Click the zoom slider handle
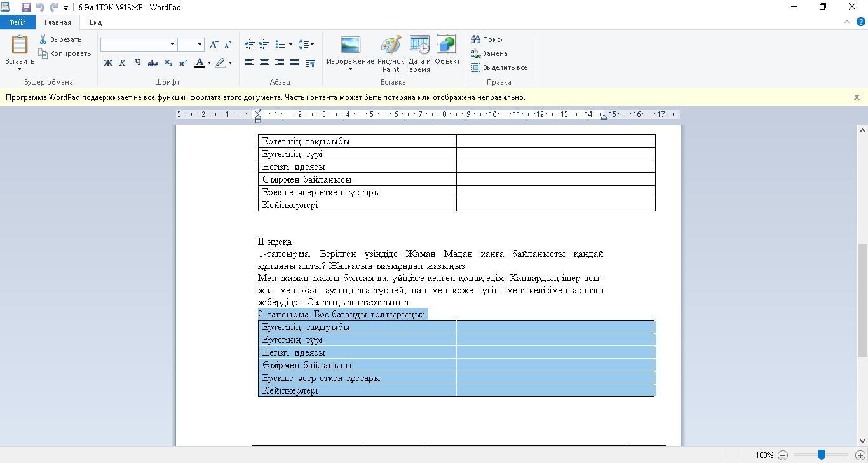 click(822, 455)
